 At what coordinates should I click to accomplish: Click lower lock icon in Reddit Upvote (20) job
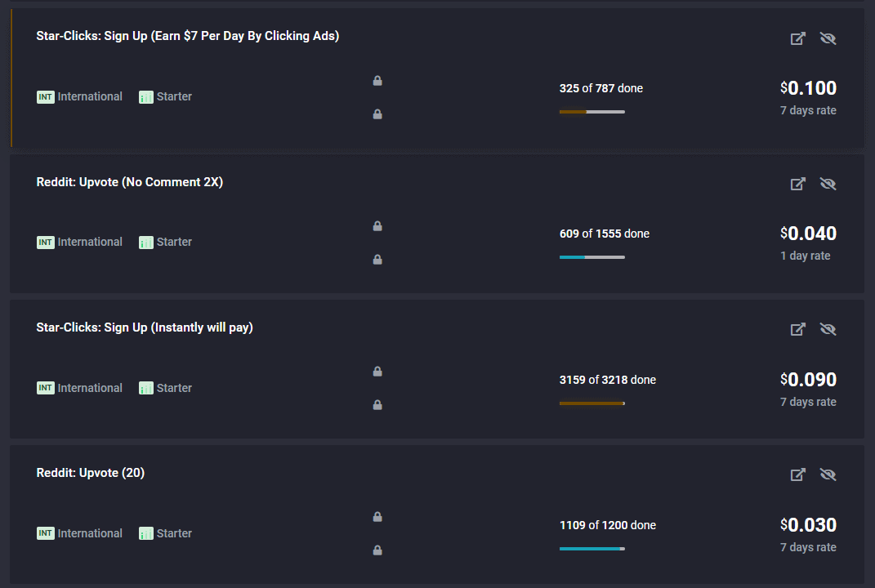377,550
